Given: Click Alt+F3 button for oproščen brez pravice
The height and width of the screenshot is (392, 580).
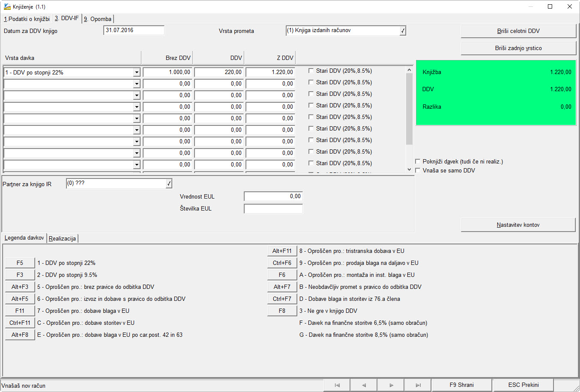Looking at the screenshot, I should (20, 287).
